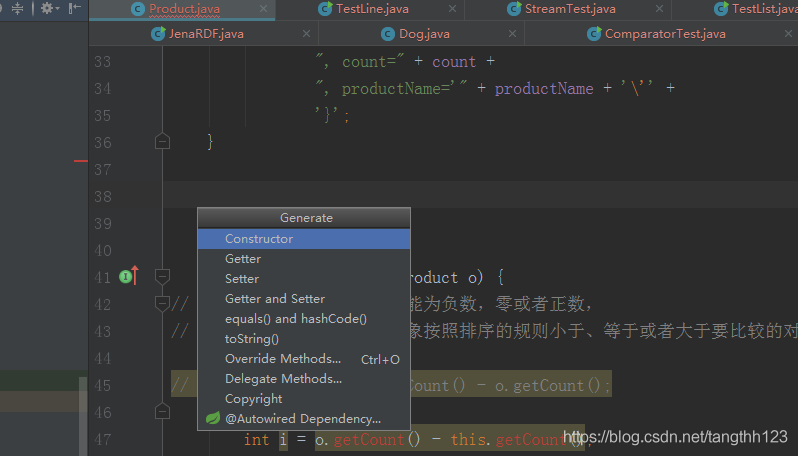Choose Getter and Setter from Generate popup
Image resolution: width=798 pixels, height=456 pixels.
pyautogui.click(x=274, y=299)
